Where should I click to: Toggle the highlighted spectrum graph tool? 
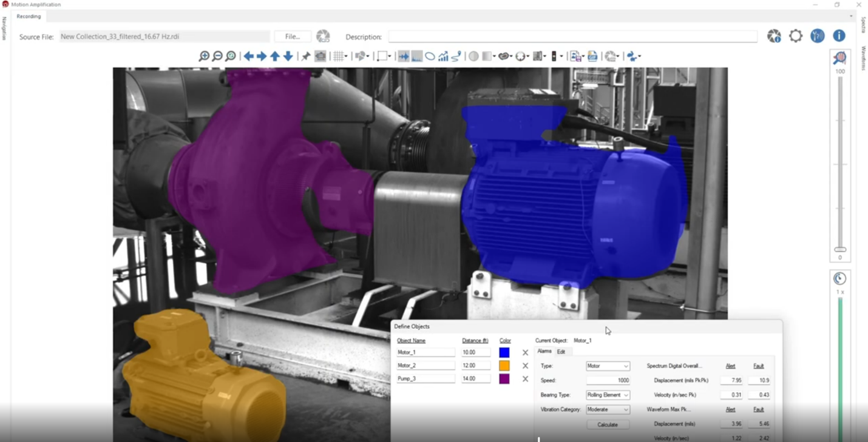417,56
